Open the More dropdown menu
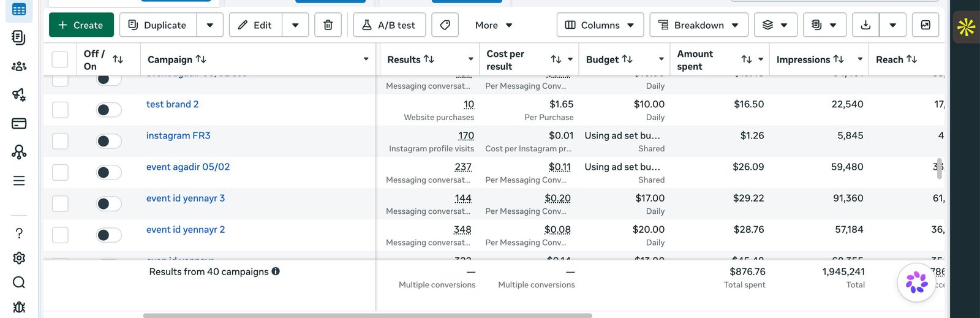This screenshot has height=318, width=980. pyautogui.click(x=494, y=25)
